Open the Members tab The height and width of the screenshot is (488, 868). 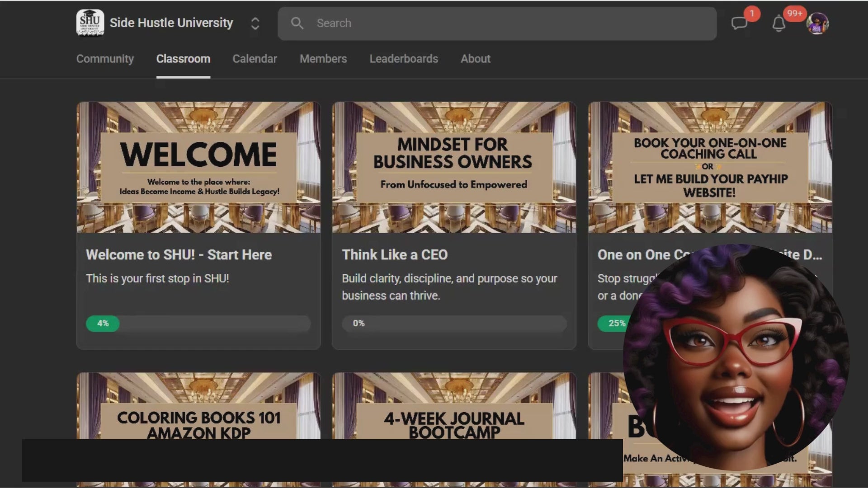323,59
